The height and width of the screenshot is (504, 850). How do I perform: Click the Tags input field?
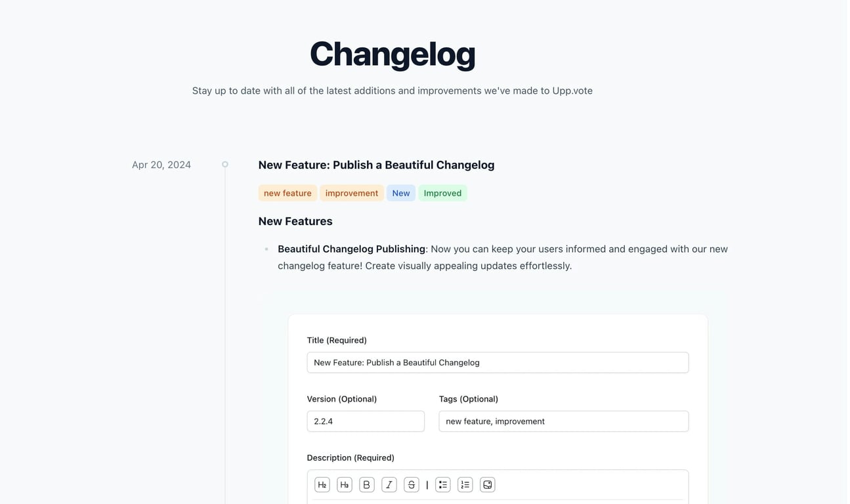pos(564,421)
